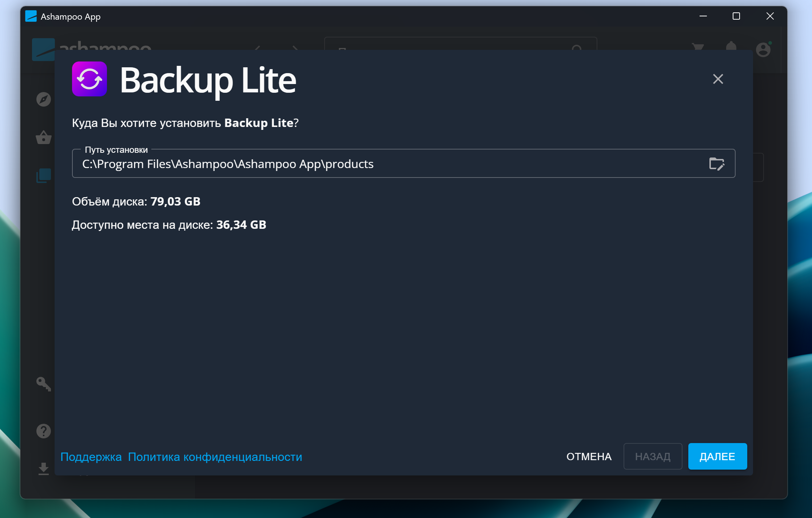Browse for an installation folder
The height and width of the screenshot is (518, 812).
[717, 163]
